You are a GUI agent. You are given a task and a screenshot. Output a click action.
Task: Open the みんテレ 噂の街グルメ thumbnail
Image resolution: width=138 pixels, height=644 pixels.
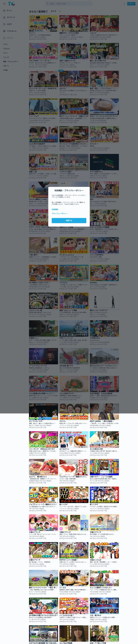[43, 467]
